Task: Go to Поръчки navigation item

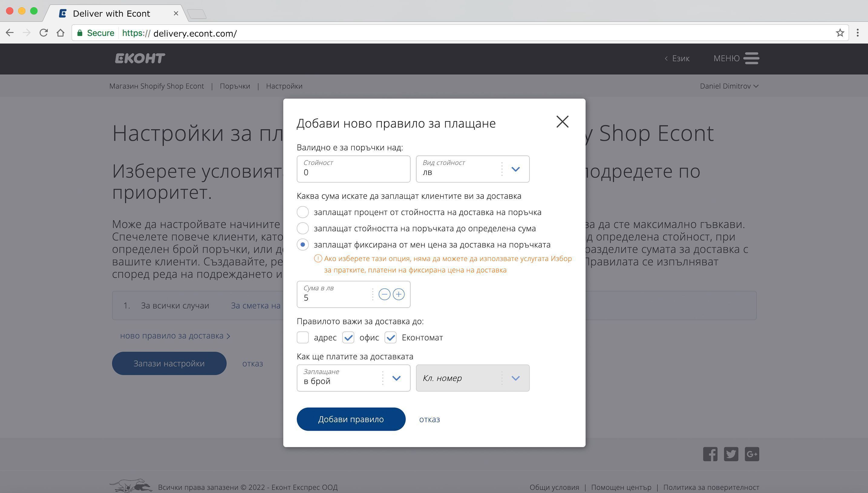Action: [x=235, y=86]
